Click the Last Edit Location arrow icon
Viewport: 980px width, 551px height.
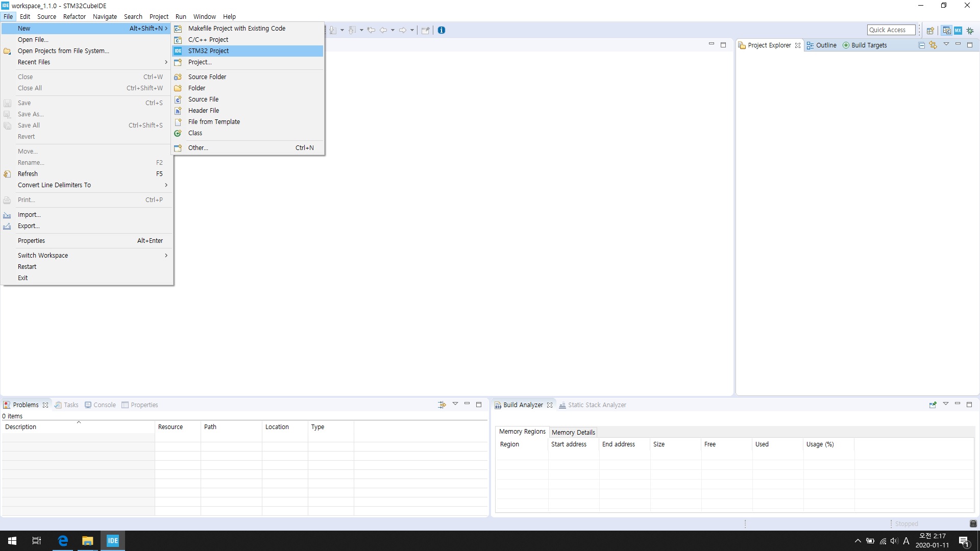(371, 30)
